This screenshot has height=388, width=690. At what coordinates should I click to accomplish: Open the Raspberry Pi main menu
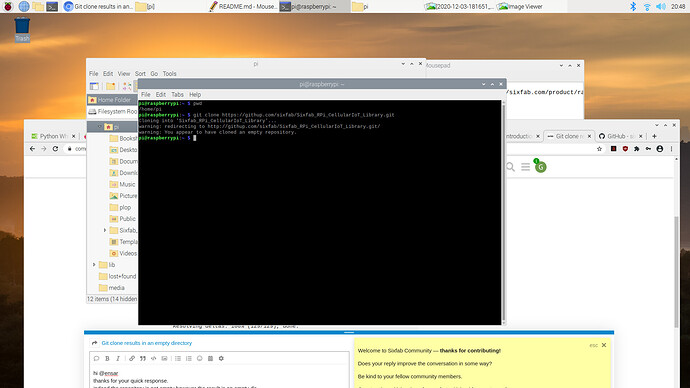(x=8, y=6)
